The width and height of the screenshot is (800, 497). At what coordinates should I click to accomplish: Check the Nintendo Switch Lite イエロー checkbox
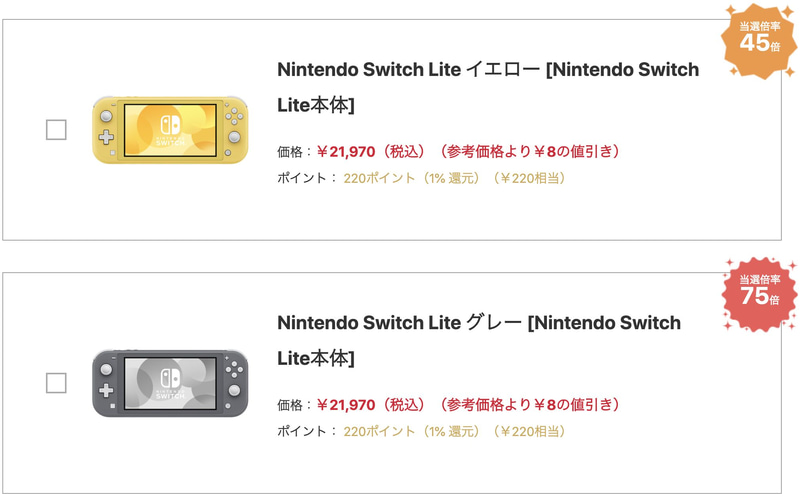click(57, 129)
